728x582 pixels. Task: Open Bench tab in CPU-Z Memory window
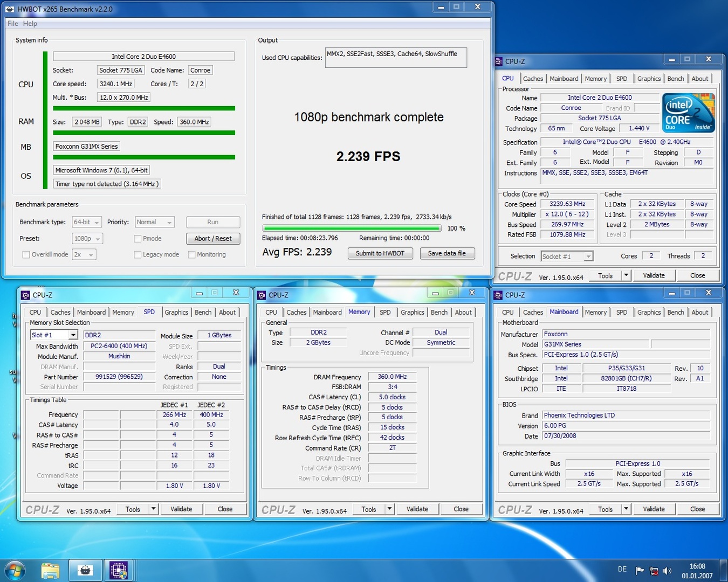[x=439, y=313]
